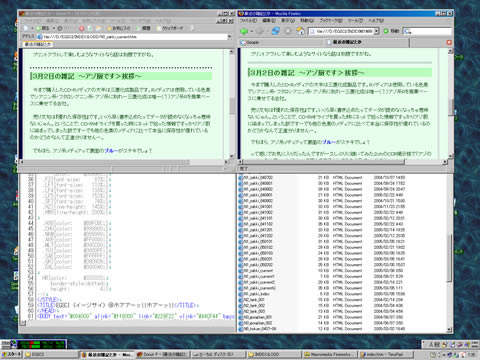Switch to the INDEX&ODD folder taskbar button

274,354
